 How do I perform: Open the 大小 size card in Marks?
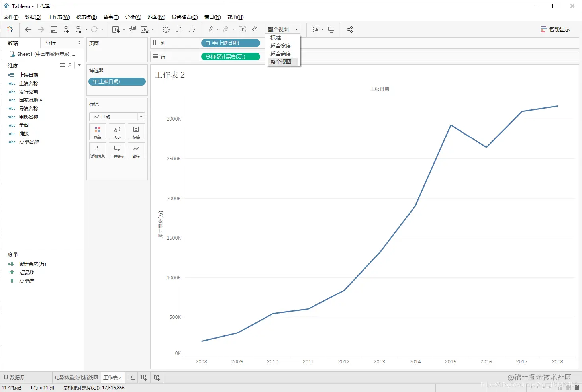tap(117, 132)
